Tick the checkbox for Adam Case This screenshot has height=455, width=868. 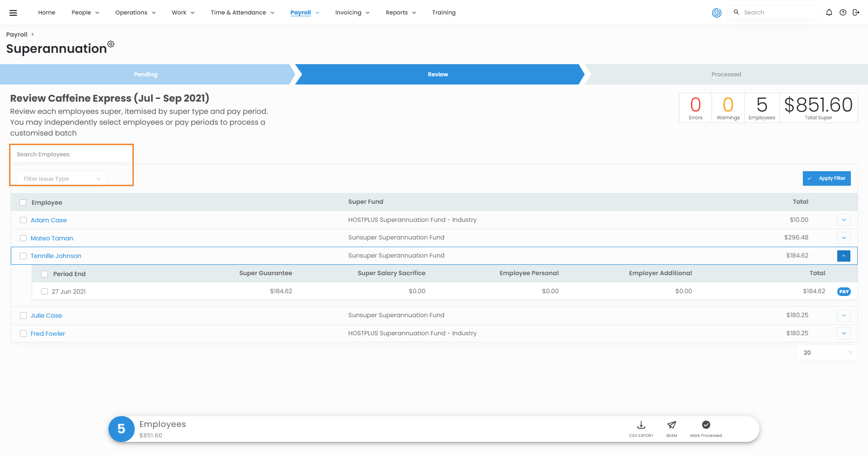pos(23,220)
